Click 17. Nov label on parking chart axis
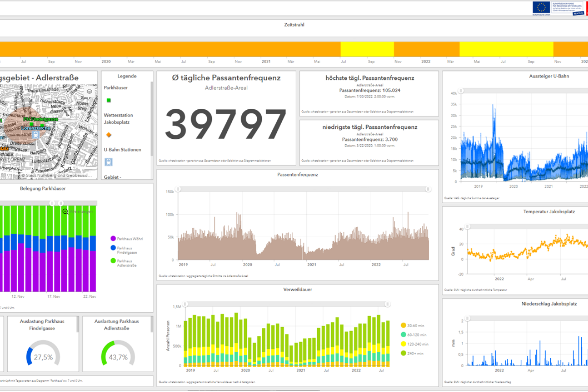The image size is (588, 392). click(54, 296)
